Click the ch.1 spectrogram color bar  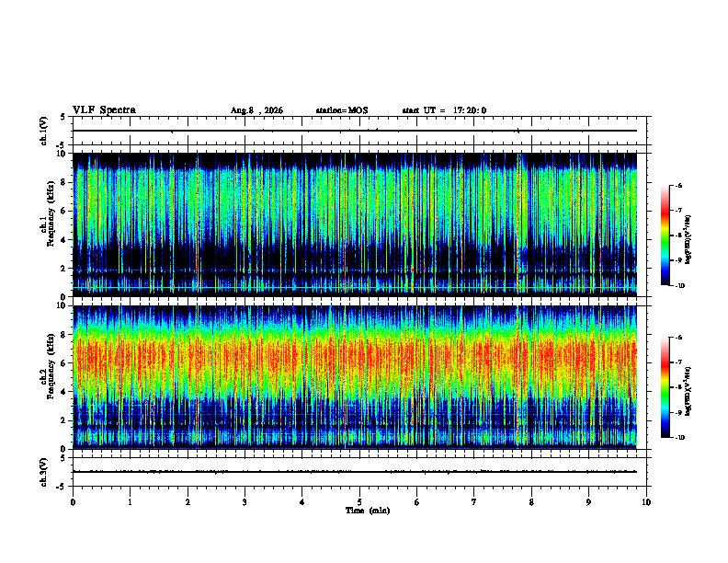pos(665,236)
